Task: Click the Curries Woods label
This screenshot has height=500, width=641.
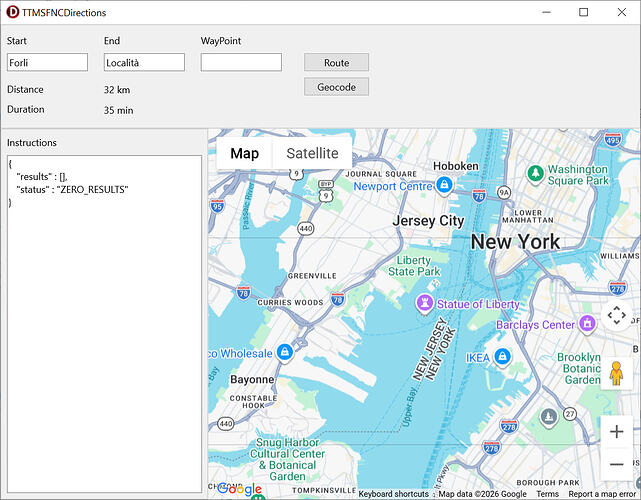Action: pos(290,303)
